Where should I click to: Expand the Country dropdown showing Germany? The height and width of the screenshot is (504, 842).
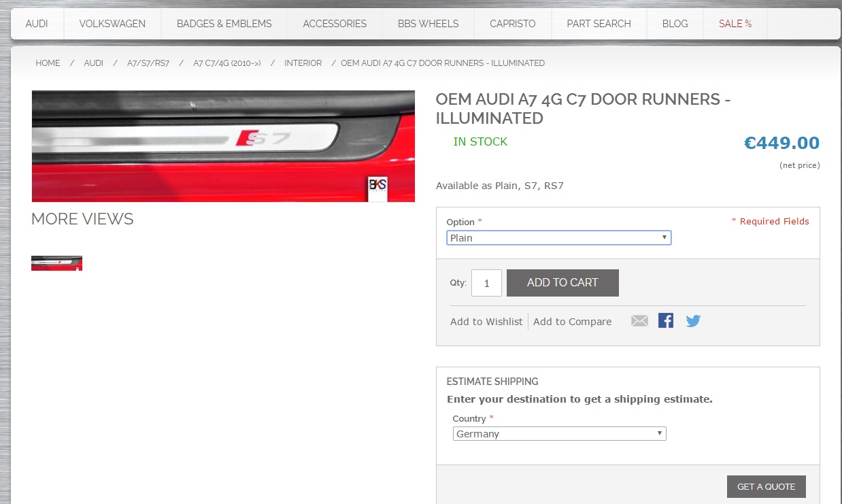coord(560,434)
